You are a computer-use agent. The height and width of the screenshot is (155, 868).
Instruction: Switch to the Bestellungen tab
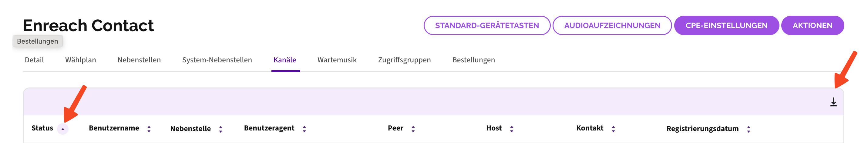[473, 60]
